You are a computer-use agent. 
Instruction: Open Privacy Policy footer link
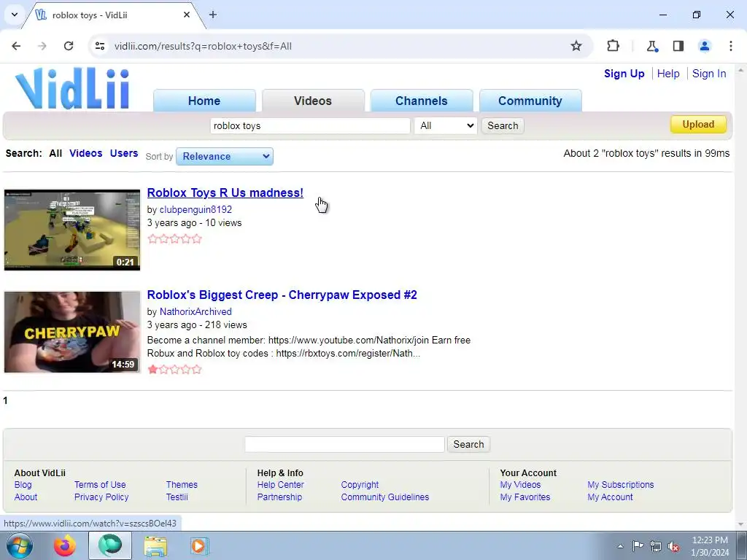(101, 497)
